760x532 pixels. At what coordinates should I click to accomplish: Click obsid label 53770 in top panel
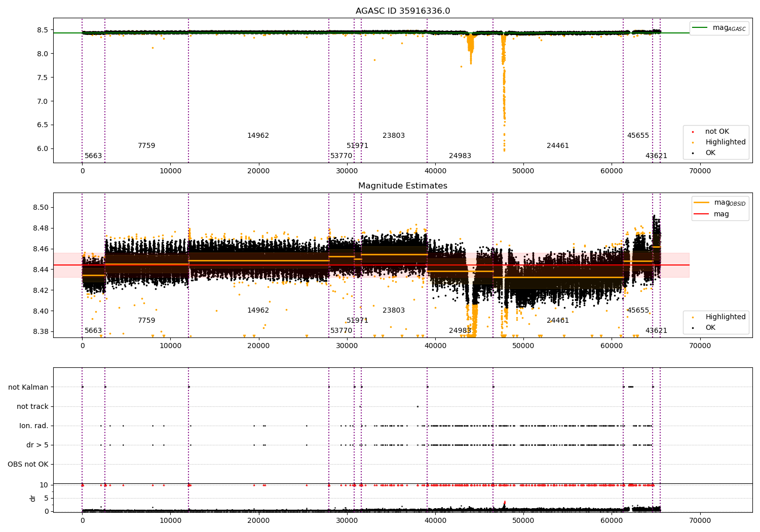tap(341, 156)
